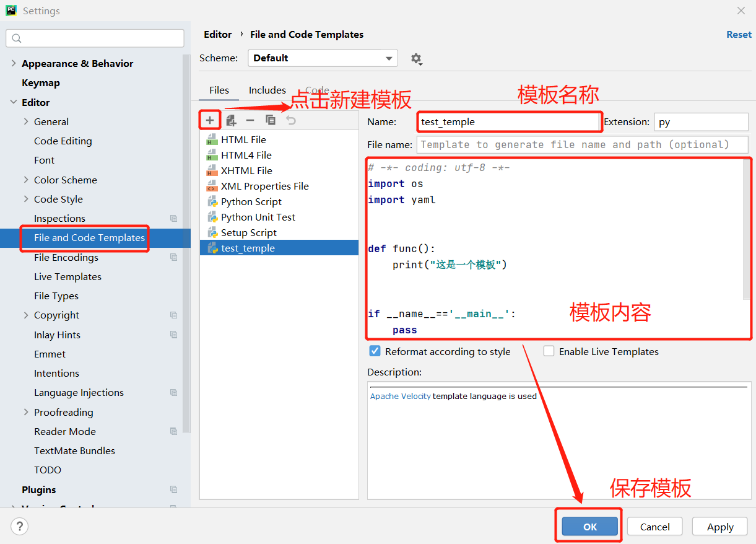The width and height of the screenshot is (756, 544).
Task: Open the Scheme Default dropdown
Action: pyautogui.click(x=323, y=58)
